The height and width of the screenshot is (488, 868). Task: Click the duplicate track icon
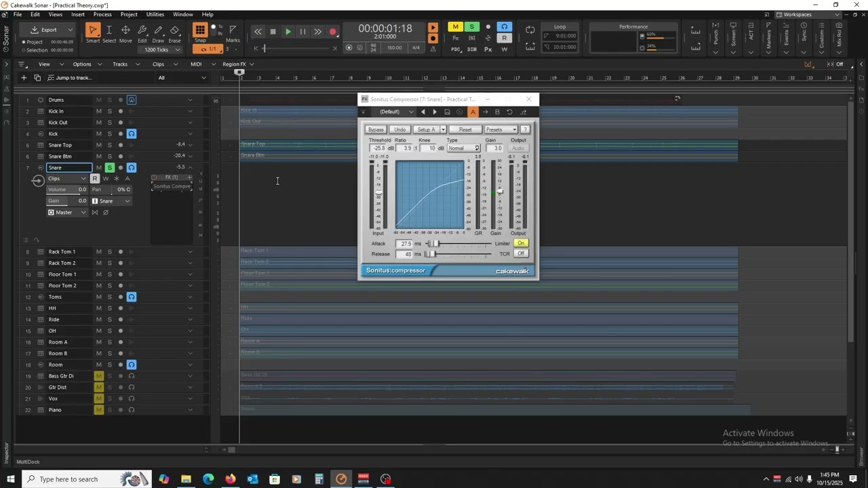(37, 78)
